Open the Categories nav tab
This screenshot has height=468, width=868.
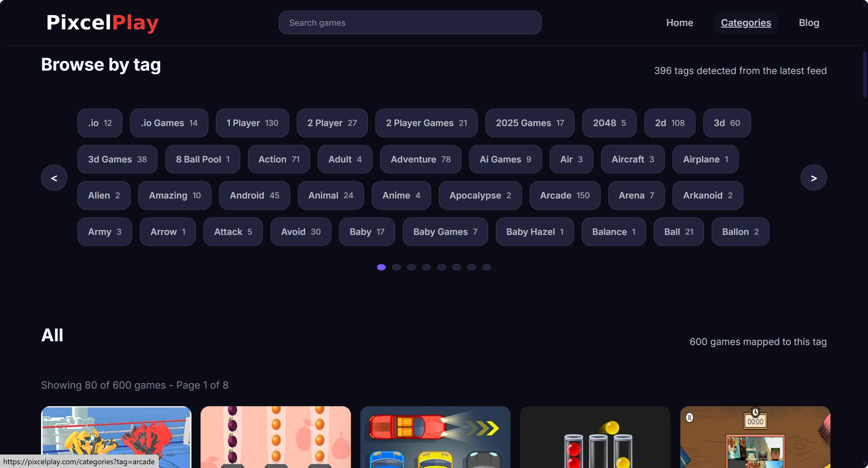(x=746, y=23)
